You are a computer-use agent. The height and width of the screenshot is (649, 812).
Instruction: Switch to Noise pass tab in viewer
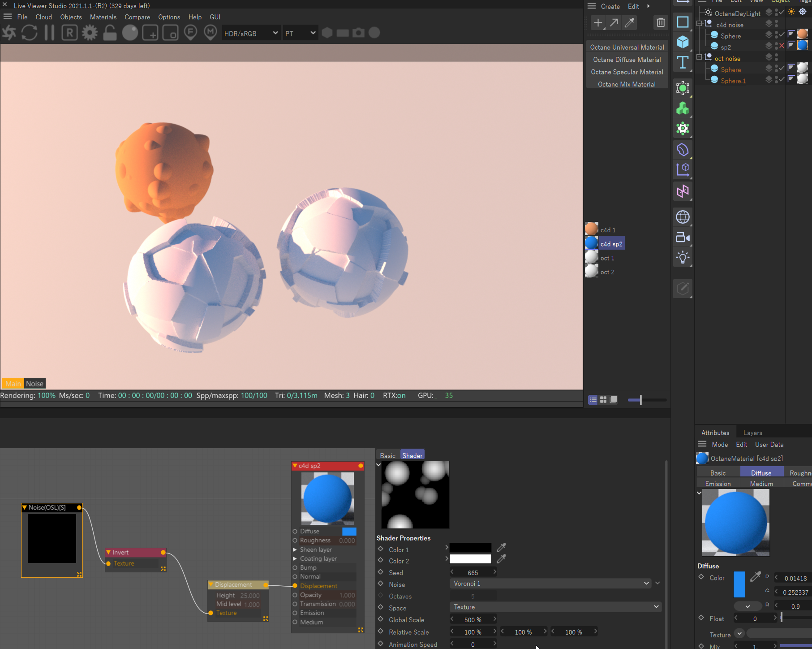pos(34,384)
